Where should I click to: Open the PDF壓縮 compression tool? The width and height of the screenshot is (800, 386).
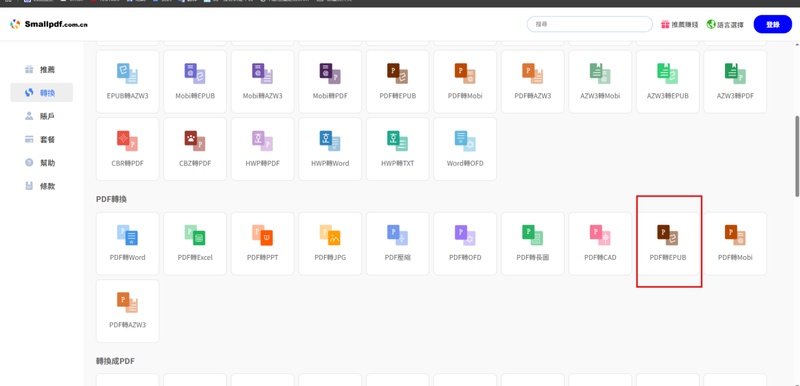(x=397, y=244)
